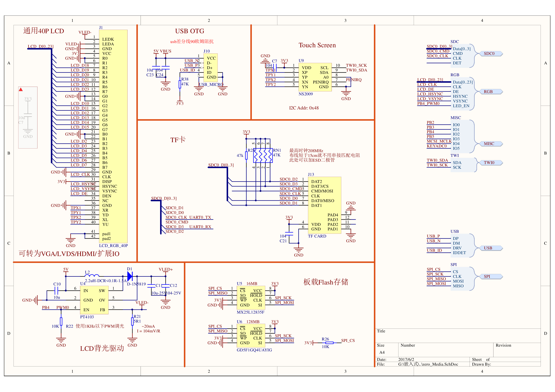Image resolution: width=555 pixels, height=392 pixels.
Task: Select the J10 USB_MICRO connector body
Action: (211, 68)
